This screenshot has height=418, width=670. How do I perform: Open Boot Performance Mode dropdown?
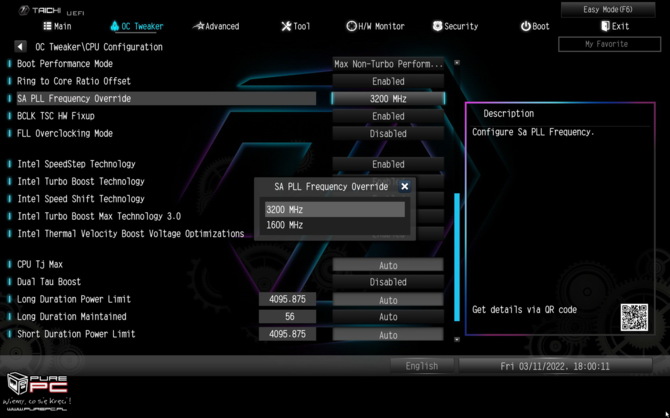coord(388,64)
